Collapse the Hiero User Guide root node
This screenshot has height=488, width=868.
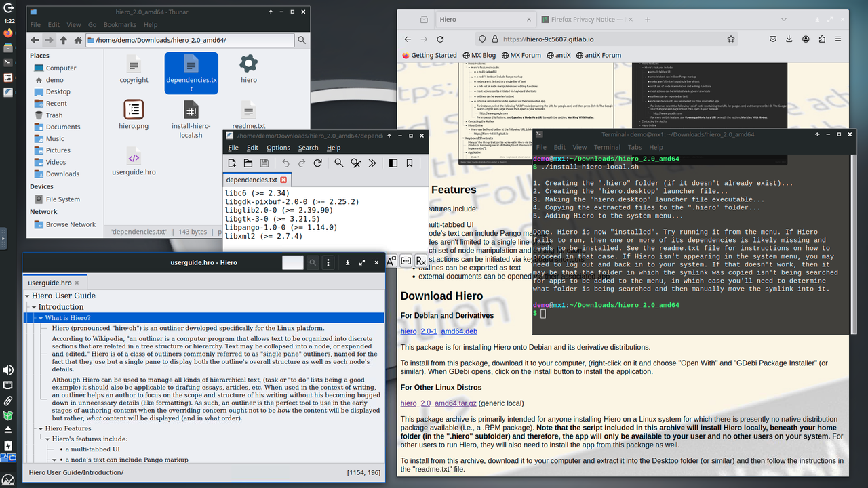point(27,296)
